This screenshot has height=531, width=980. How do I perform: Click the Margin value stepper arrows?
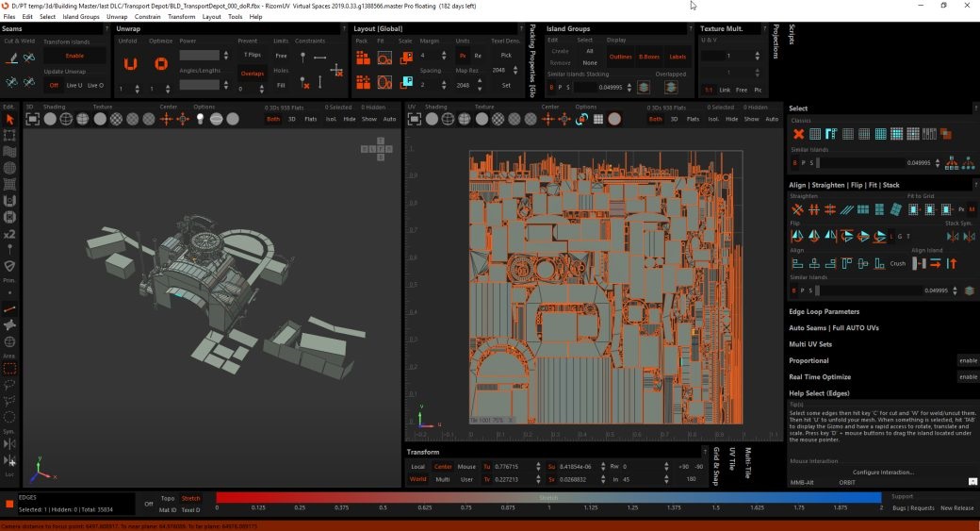(444, 56)
